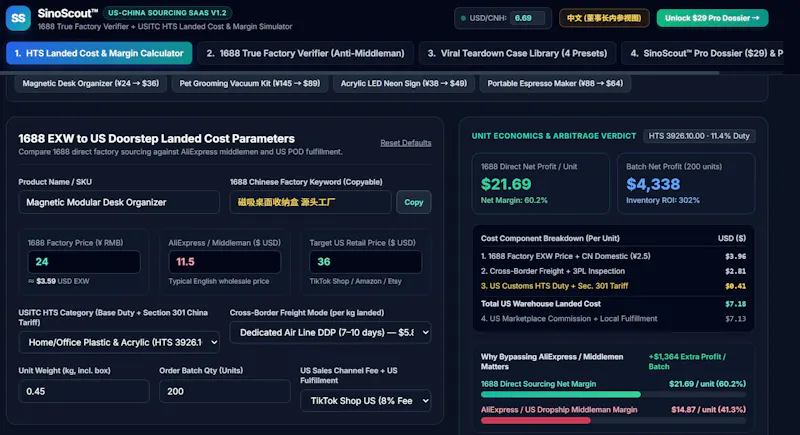Open the USITC HTS Category dropdown
The image size is (800, 435).
click(x=119, y=343)
